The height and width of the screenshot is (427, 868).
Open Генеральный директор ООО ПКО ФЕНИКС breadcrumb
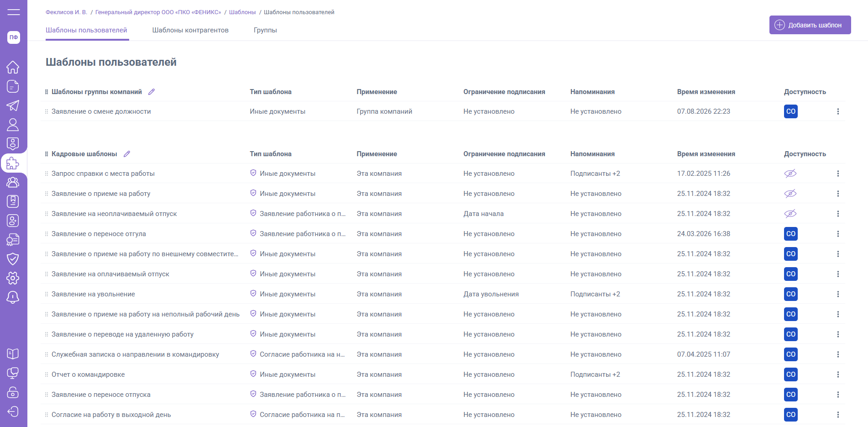158,12
